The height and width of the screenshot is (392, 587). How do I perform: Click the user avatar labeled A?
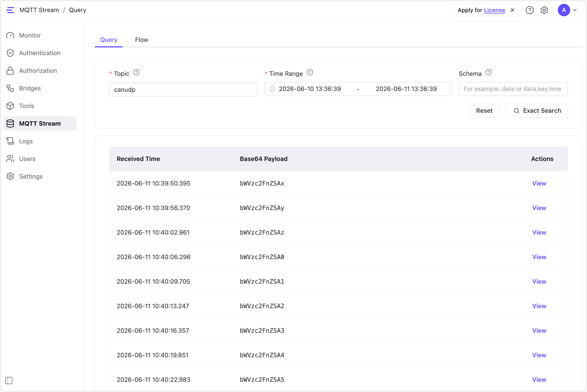(x=564, y=10)
